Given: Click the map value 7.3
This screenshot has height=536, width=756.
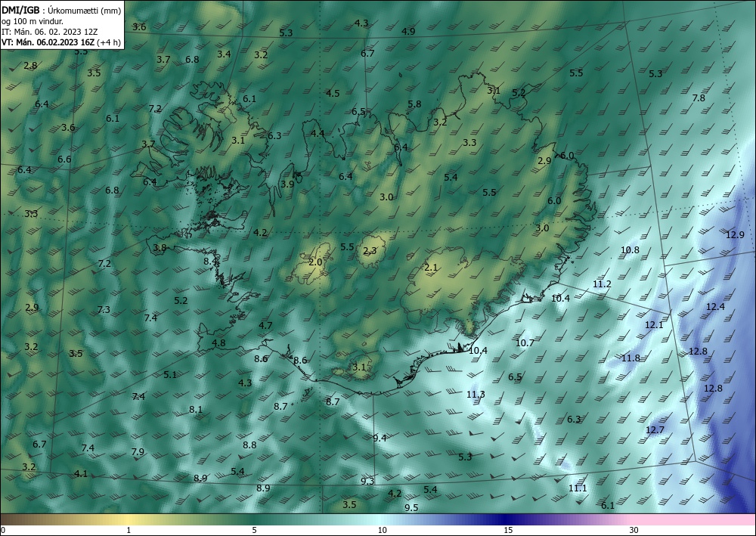Looking at the screenshot, I should [104, 310].
